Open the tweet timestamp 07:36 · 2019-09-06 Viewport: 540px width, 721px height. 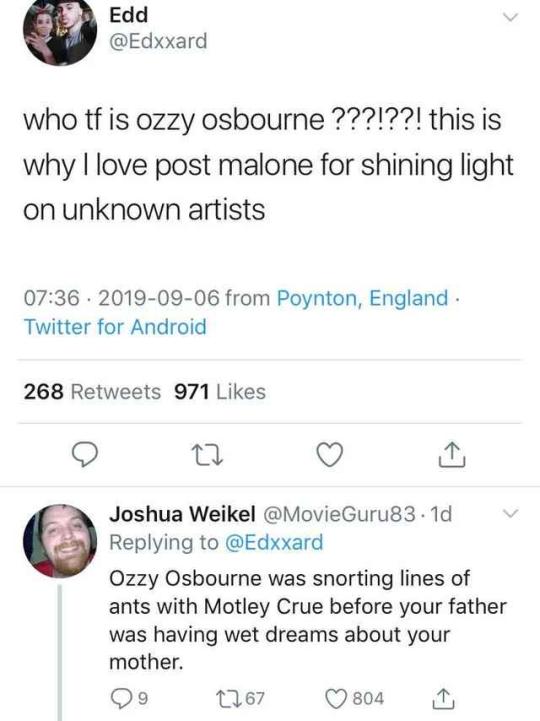click(x=121, y=298)
